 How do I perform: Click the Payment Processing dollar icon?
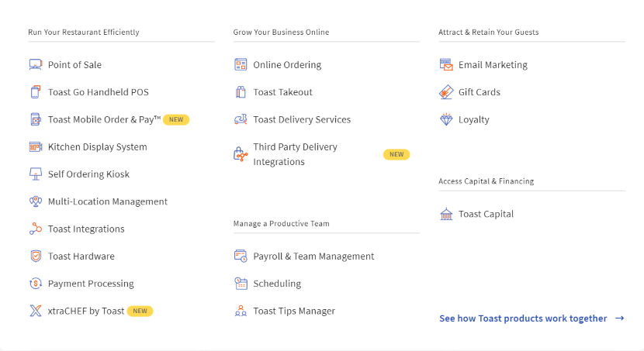click(x=35, y=284)
